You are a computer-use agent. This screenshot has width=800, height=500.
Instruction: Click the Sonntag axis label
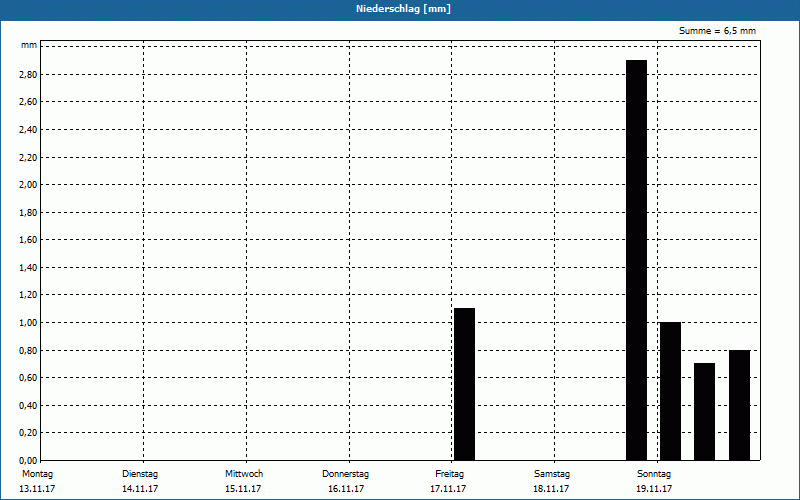click(654, 474)
